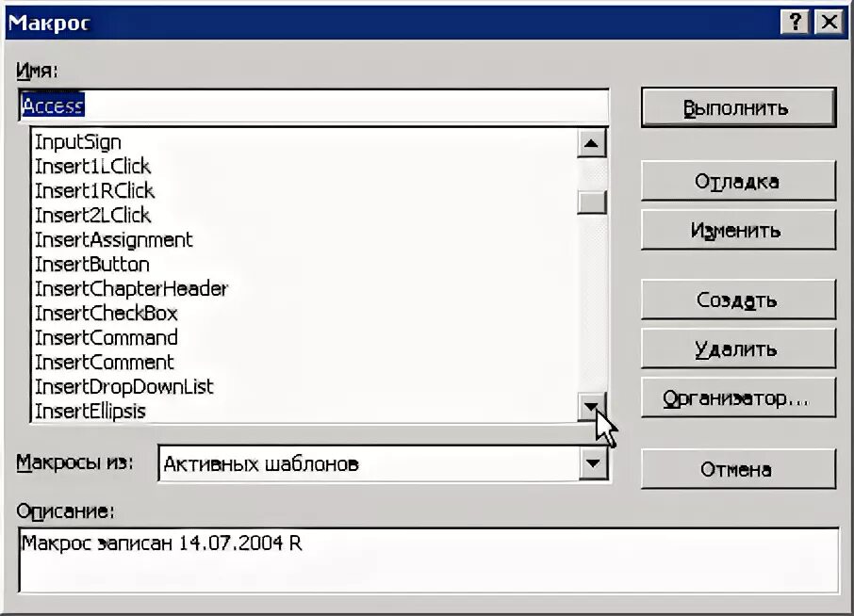Expand the Макросы из dropdown arrow
Viewport: 854px width, 616px height.
pyautogui.click(x=593, y=463)
